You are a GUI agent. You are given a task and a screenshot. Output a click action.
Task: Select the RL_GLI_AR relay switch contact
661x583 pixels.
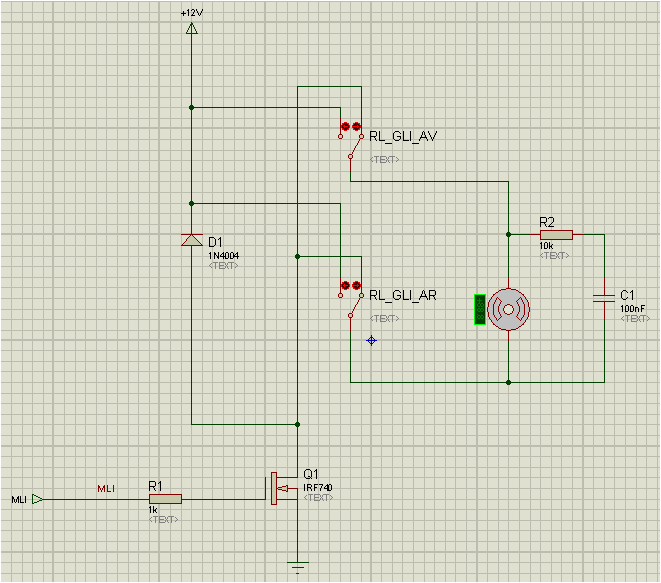pos(350,300)
